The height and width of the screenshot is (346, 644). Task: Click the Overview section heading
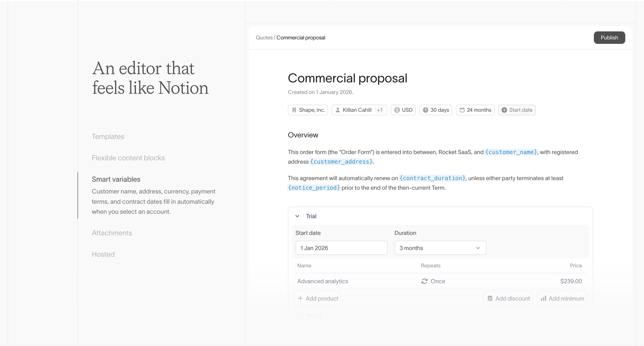[x=303, y=135]
